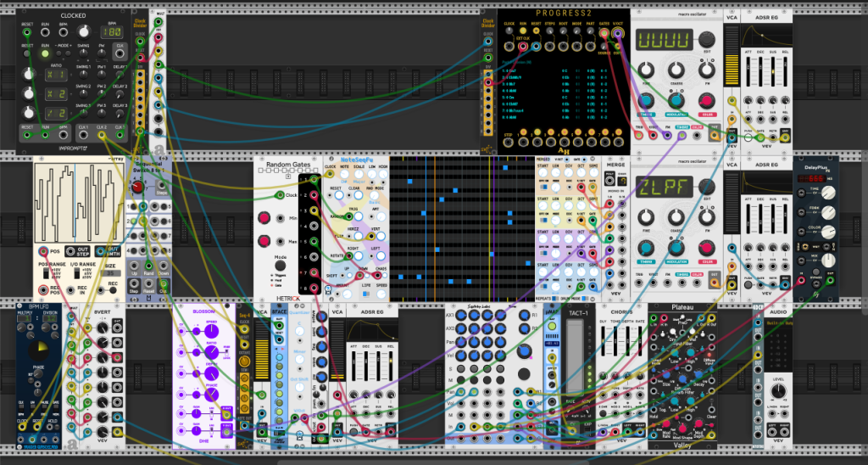The height and width of the screenshot is (465, 868).
Task: Flip the POS RANGE voltage switch
Action: click(x=47, y=274)
